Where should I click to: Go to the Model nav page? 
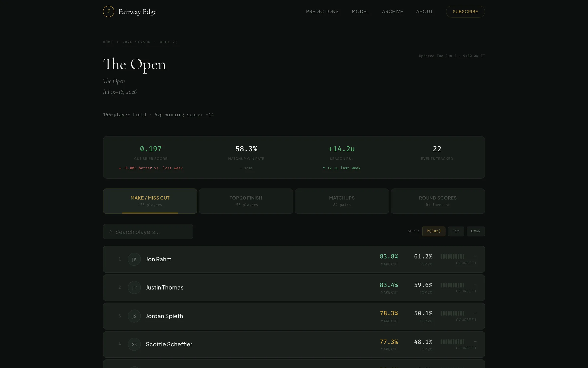pyautogui.click(x=360, y=12)
